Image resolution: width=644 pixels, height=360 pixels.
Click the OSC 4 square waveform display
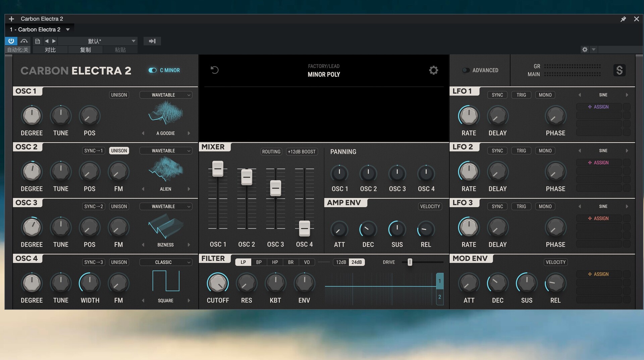tap(166, 281)
